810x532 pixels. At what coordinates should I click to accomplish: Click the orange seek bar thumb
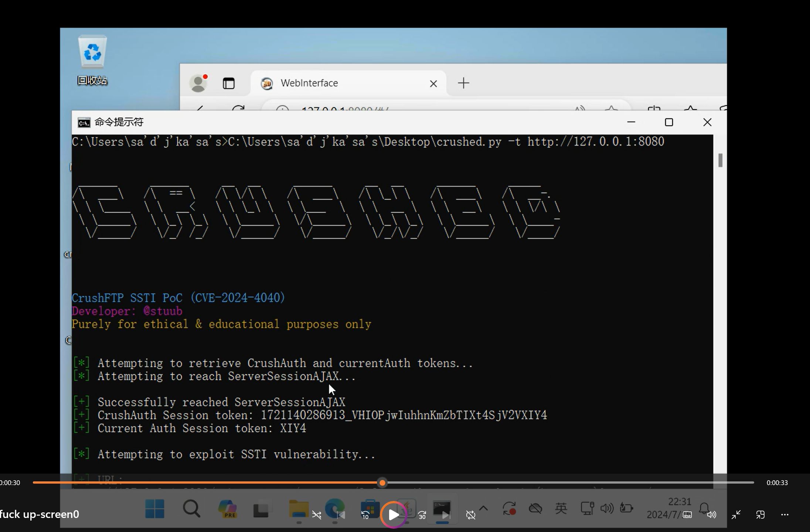pos(382,482)
